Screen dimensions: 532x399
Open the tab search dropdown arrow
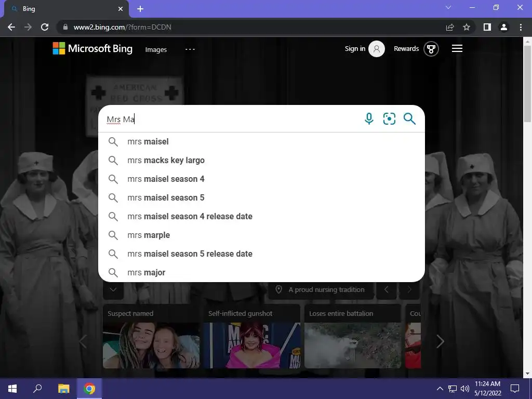448,7
